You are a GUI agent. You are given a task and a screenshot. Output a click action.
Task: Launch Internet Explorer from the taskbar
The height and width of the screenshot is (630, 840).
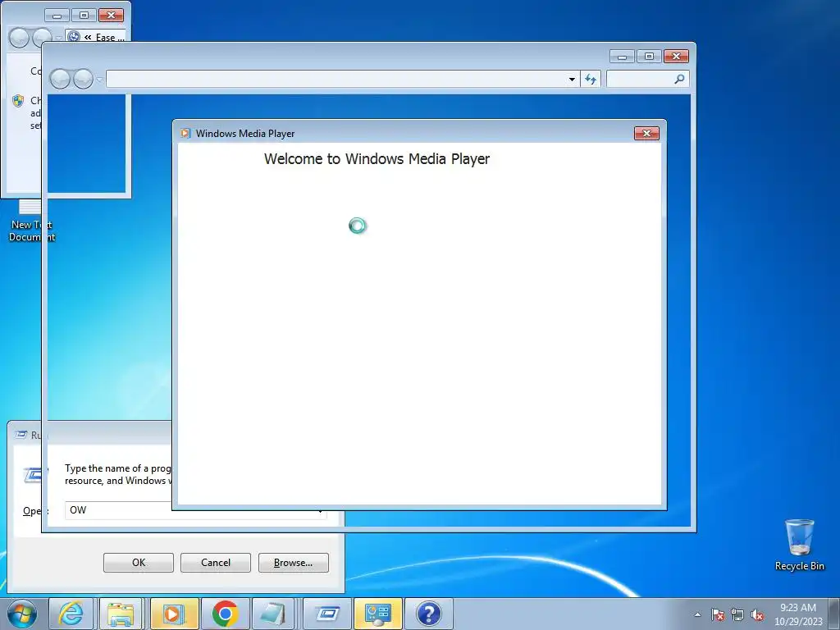tap(71, 614)
